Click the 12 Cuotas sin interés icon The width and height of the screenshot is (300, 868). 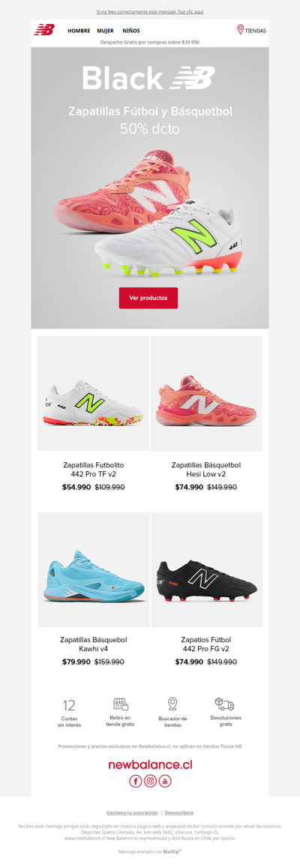tap(69, 705)
